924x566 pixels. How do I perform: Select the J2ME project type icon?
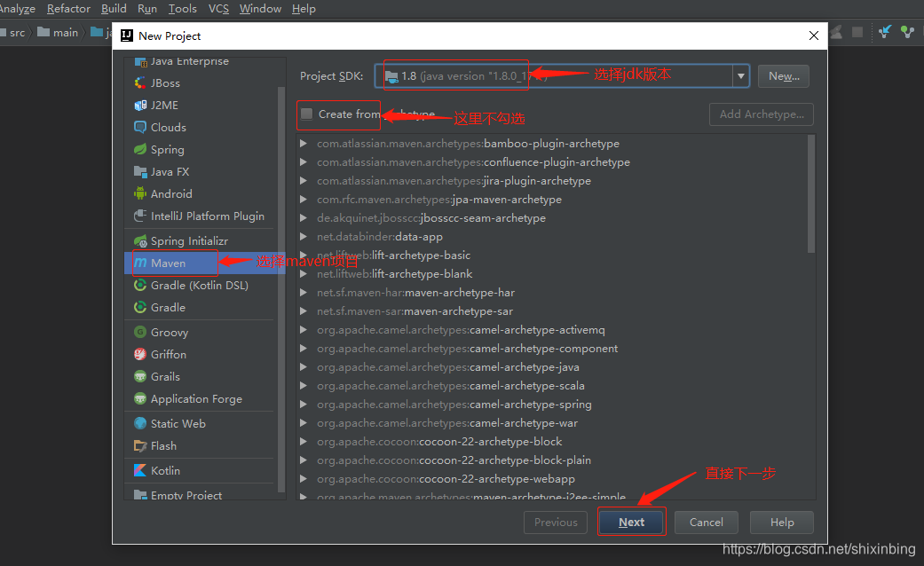pos(140,106)
